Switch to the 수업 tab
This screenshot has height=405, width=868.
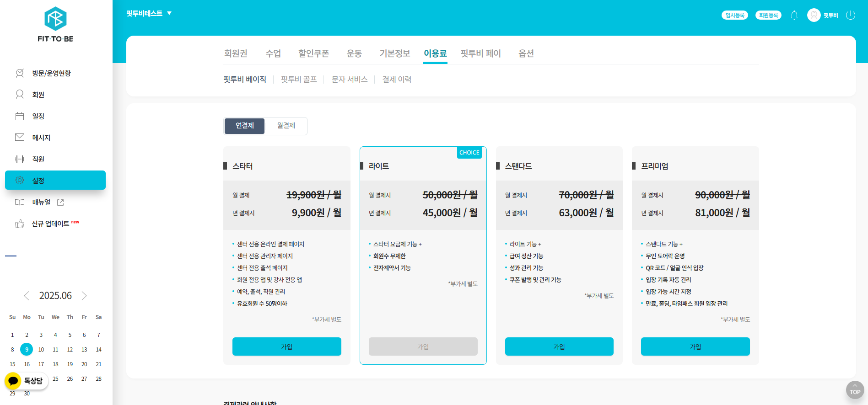pos(273,53)
